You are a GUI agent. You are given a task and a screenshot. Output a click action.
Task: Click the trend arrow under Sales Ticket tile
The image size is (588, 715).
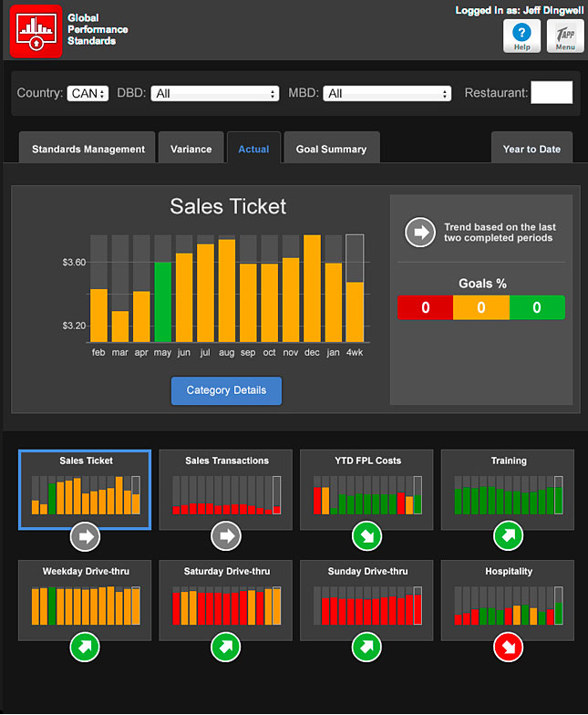click(x=85, y=537)
